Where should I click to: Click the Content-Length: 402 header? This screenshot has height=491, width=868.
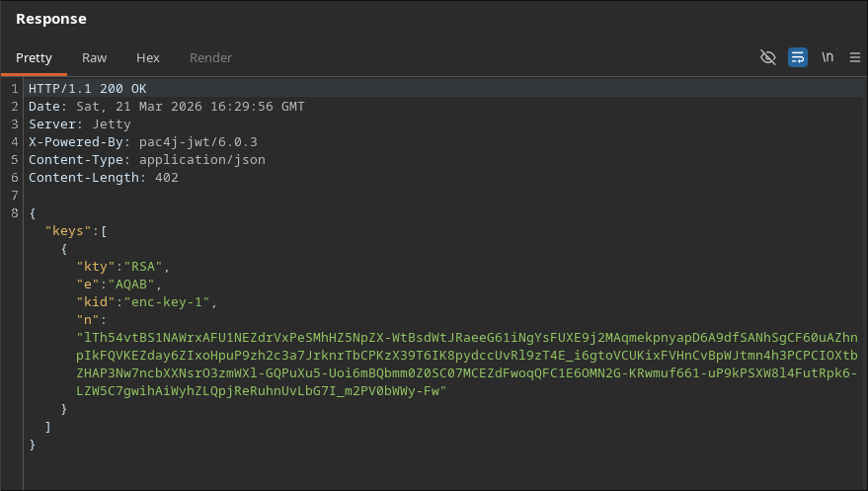coord(104,178)
